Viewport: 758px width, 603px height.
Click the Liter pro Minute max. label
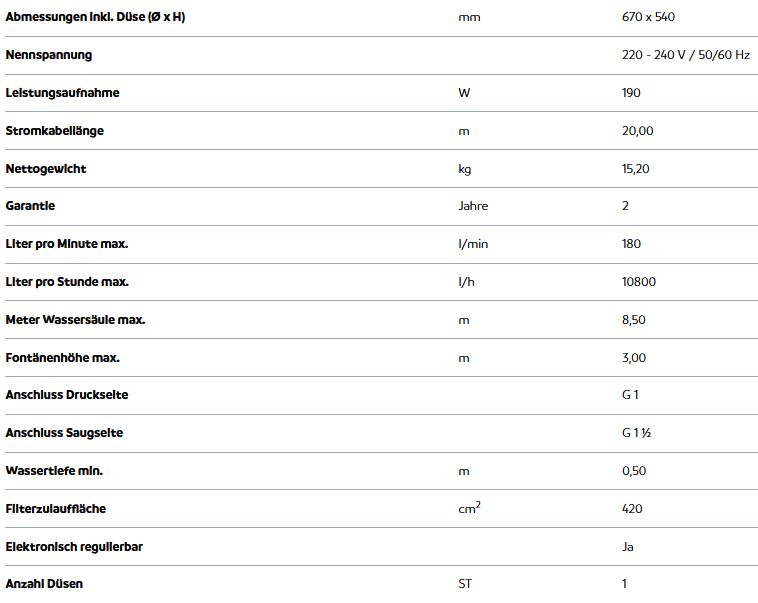67,244
